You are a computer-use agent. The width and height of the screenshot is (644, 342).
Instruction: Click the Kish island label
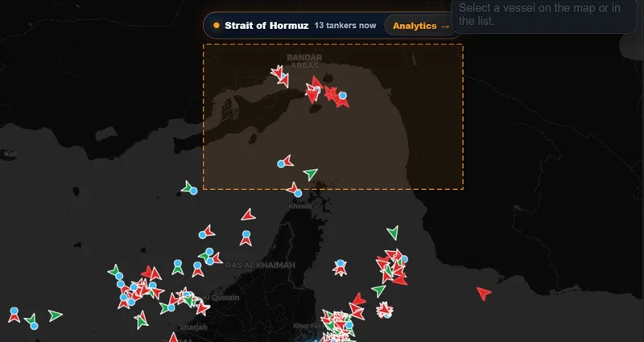coord(11,155)
